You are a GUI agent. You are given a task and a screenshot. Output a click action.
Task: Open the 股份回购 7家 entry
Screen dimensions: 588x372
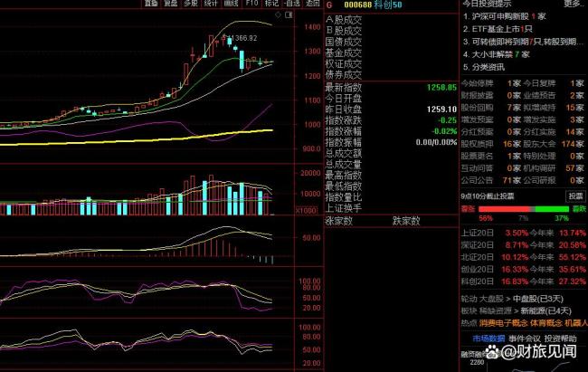(491, 108)
